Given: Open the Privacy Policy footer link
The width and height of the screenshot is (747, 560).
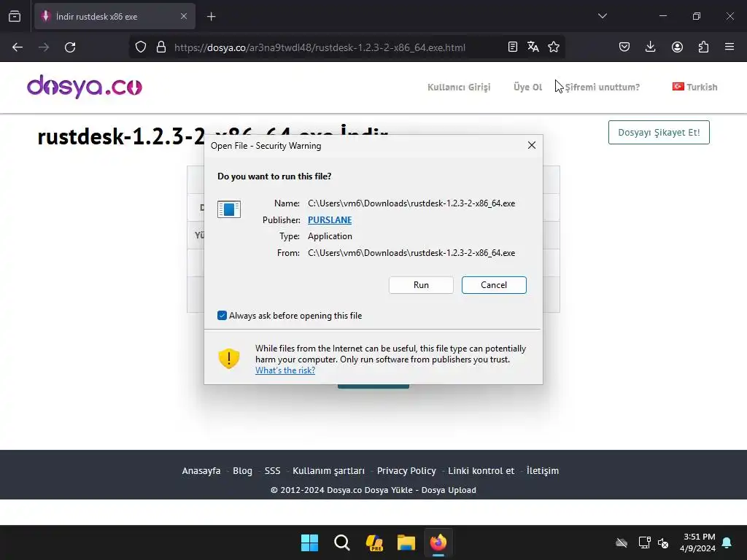Looking at the screenshot, I should click(x=406, y=470).
